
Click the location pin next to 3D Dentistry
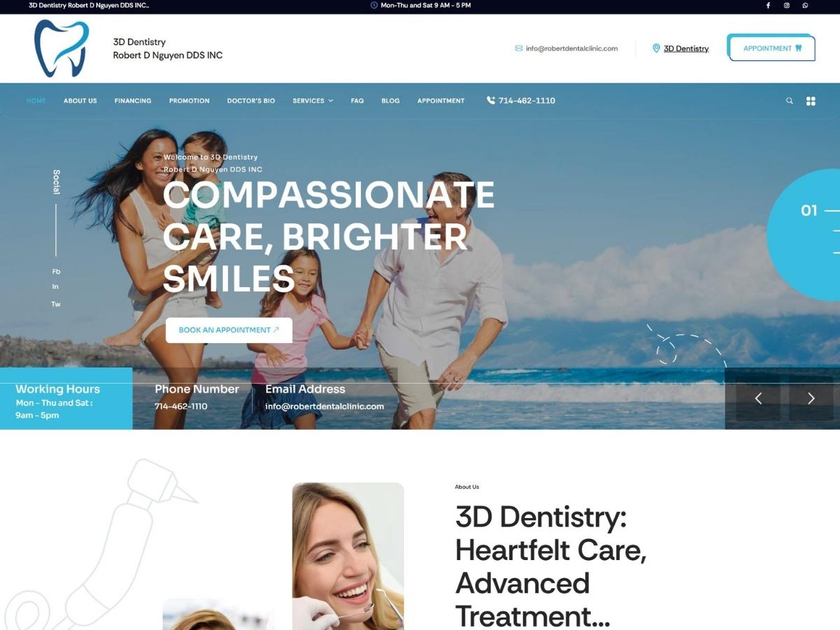[656, 48]
